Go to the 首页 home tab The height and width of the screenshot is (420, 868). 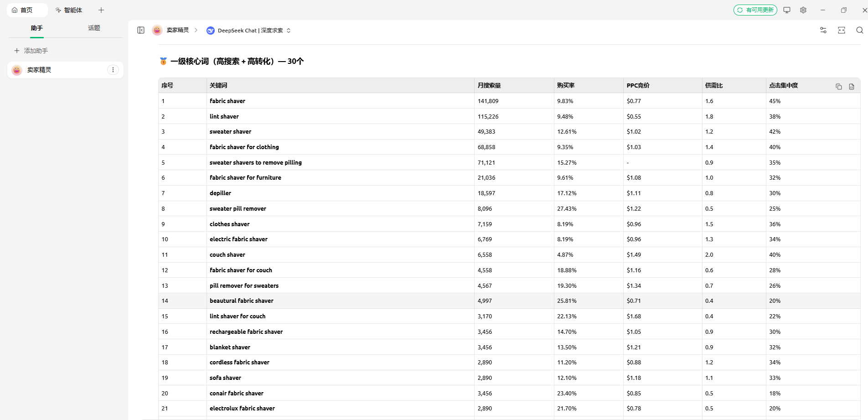click(x=27, y=10)
